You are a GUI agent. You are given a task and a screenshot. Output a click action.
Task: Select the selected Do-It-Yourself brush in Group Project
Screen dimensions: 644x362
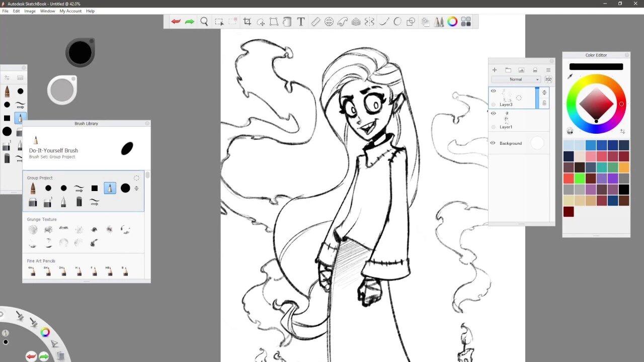click(x=110, y=188)
